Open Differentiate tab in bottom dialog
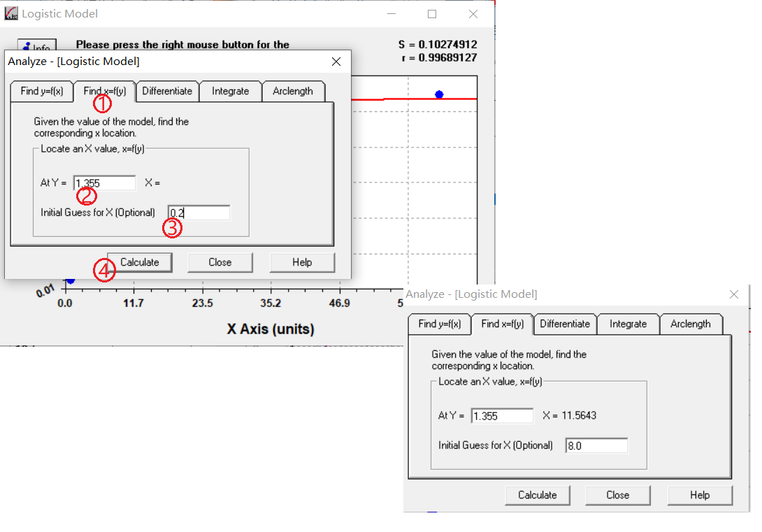Screen dimensions: 762x532 (x=565, y=324)
